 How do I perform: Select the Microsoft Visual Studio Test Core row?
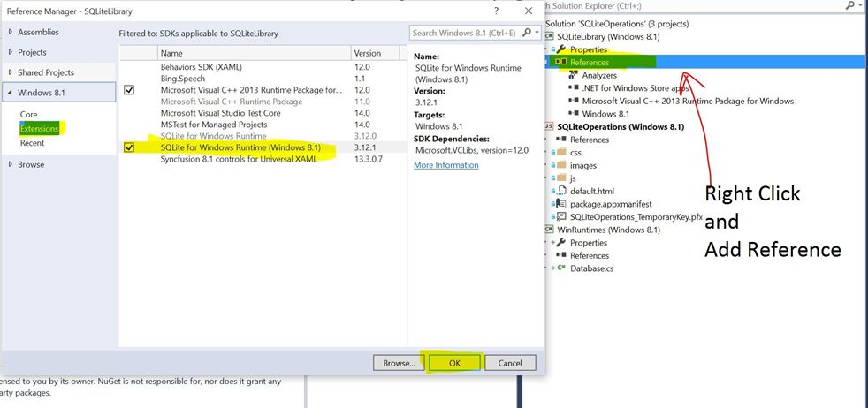tap(263, 113)
